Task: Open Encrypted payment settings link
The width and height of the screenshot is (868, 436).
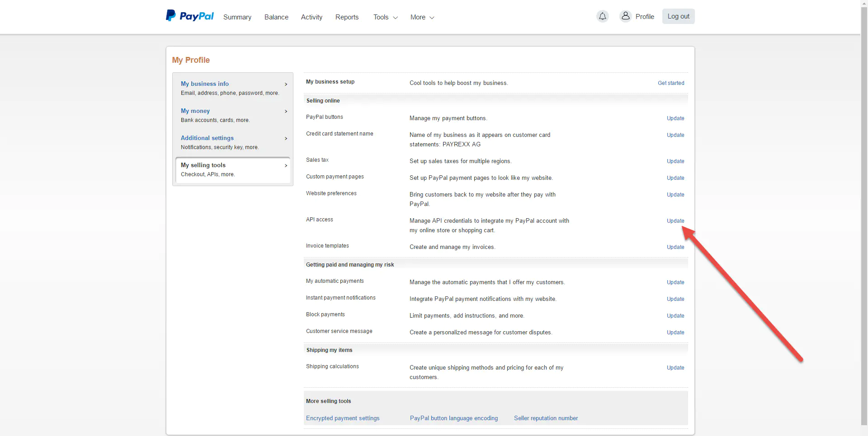Action: pos(343,418)
